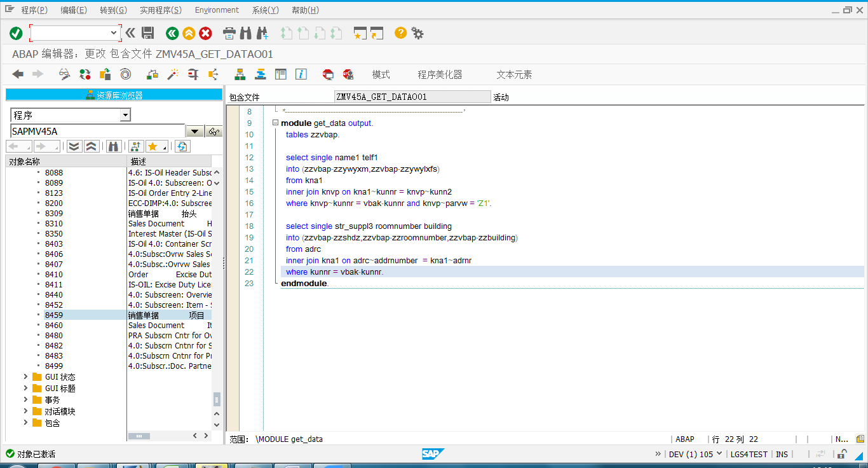The width and height of the screenshot is (868, 468).
Task: Click the Find binoculars icon in repository browser
Action: pyautogui.click(x=114, y=146)
